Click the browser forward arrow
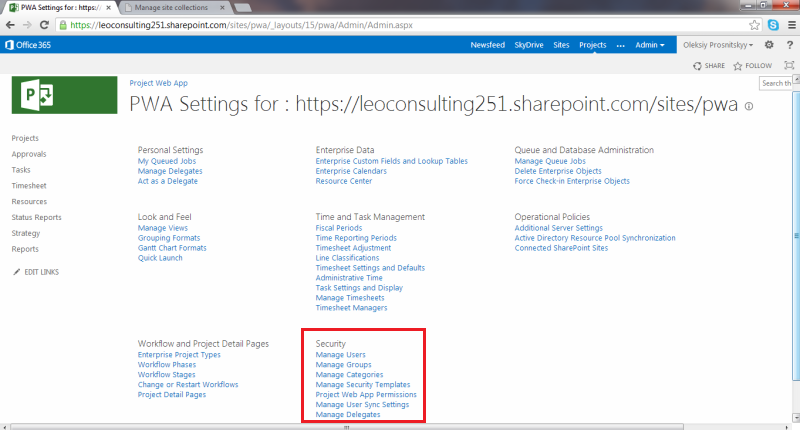Viewport: 800px width, 430px height. pyautogui.click(x=27, y=25)
